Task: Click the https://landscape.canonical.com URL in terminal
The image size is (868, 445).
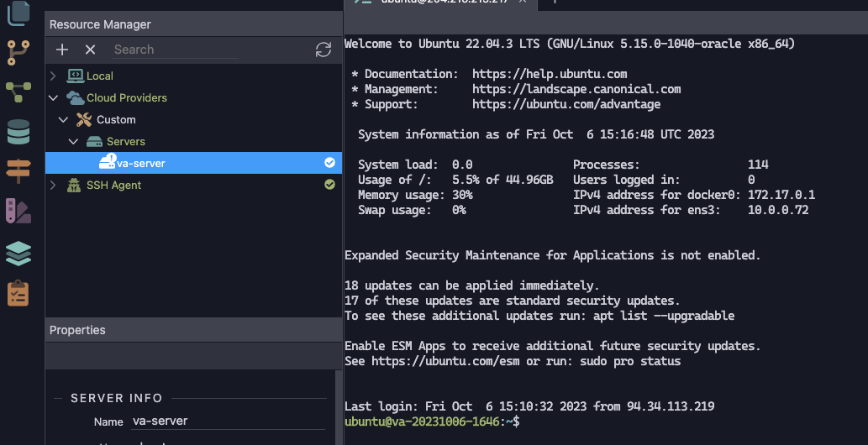Action: (x=576, y=89)
